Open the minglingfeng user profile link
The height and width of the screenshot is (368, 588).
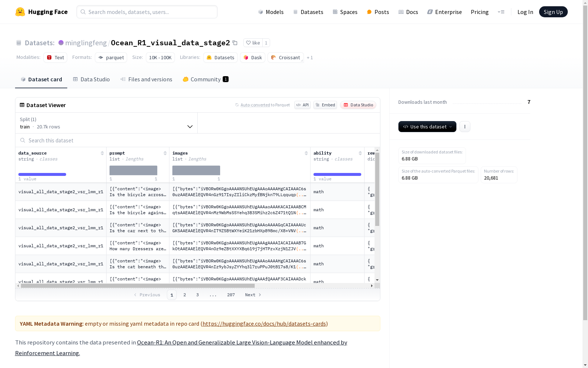pyautogui.click(x=86, y=43)
